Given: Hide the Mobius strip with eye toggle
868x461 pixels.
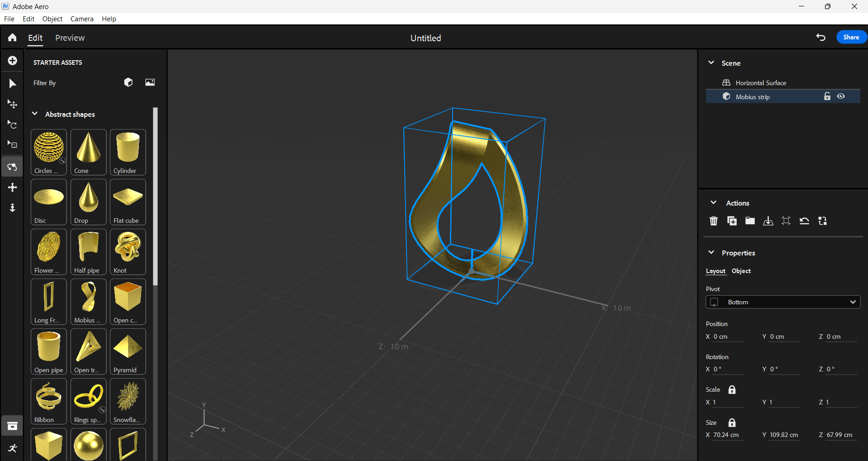Looking at the screenshot, I should coord(841,96).
